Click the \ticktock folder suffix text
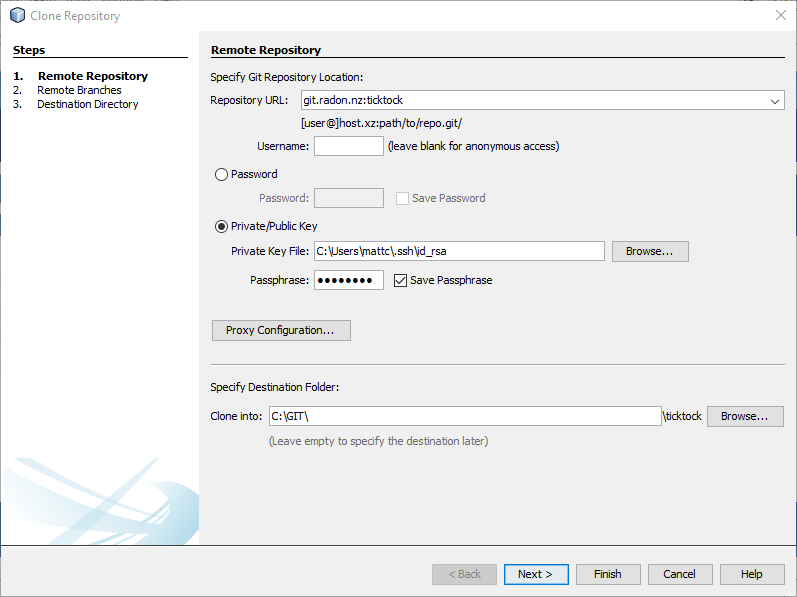Image resolution: width=797 pixels, height=597 pixels. [682, 416]
